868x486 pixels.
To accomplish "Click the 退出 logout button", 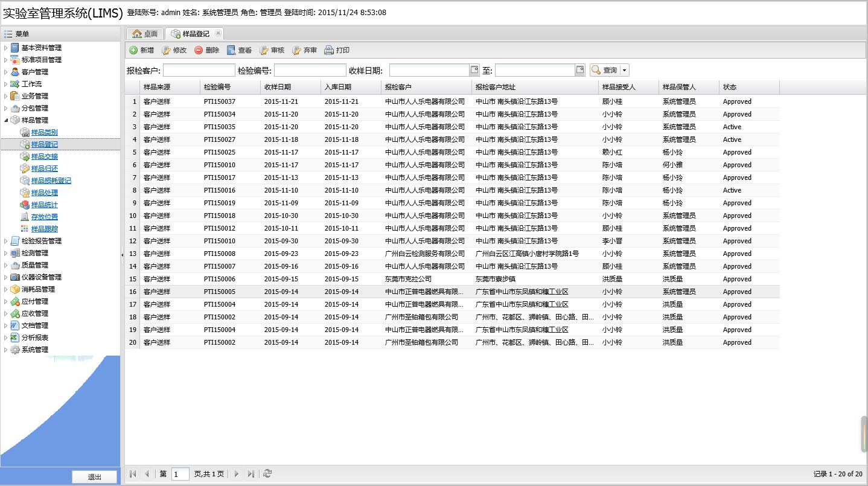I will [x=95, y=477].
